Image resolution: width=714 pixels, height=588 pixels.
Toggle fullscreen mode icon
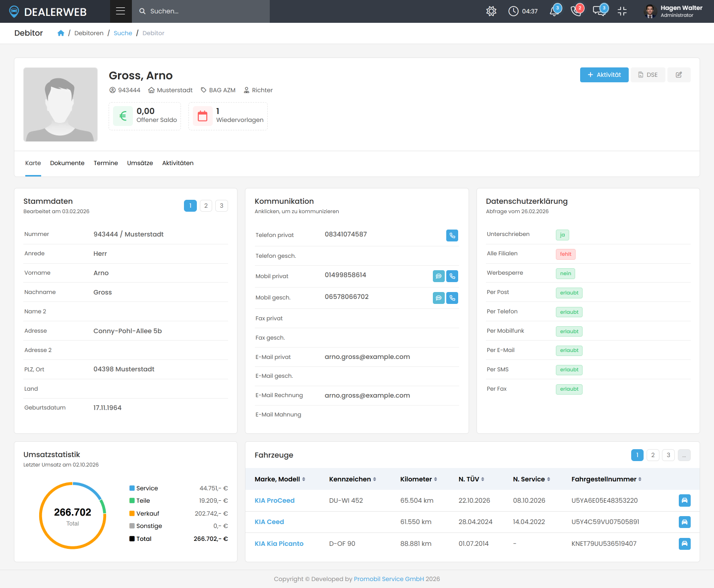coord(622,11)
